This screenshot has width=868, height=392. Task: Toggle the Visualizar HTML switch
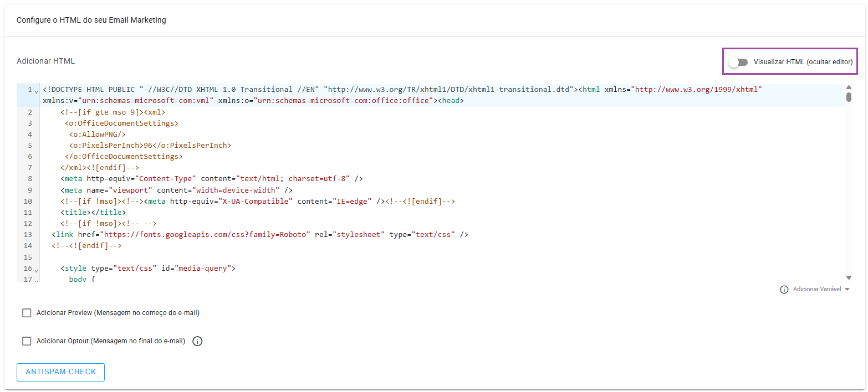(x=738, y=62)
